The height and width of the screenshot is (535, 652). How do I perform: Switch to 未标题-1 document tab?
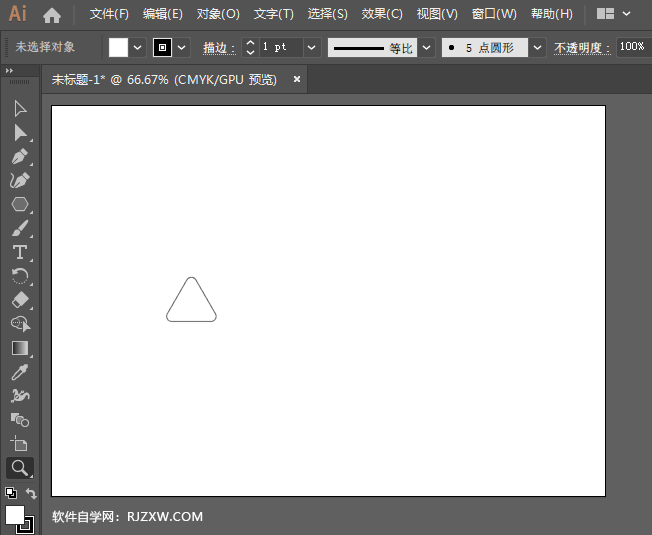[x=164, y=79]
